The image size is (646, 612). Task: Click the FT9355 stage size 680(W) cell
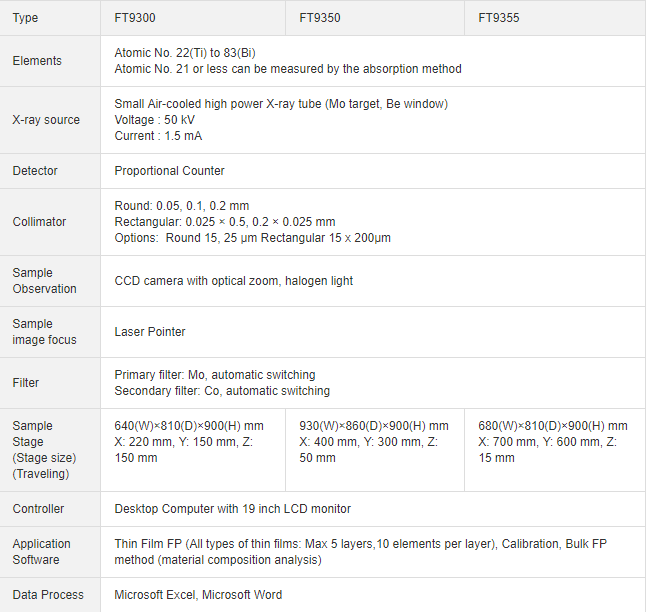(x=553, y=442)
